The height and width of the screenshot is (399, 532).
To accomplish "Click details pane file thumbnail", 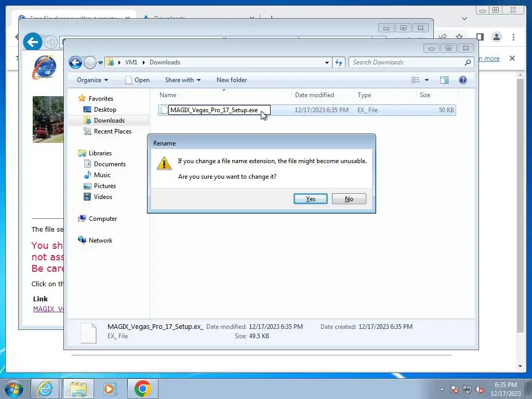I will pos(88,333).
